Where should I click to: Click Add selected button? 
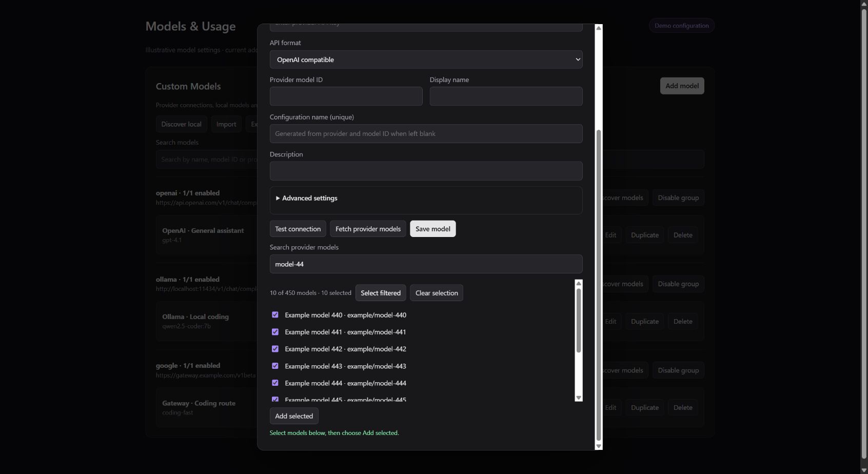(294, 416)
